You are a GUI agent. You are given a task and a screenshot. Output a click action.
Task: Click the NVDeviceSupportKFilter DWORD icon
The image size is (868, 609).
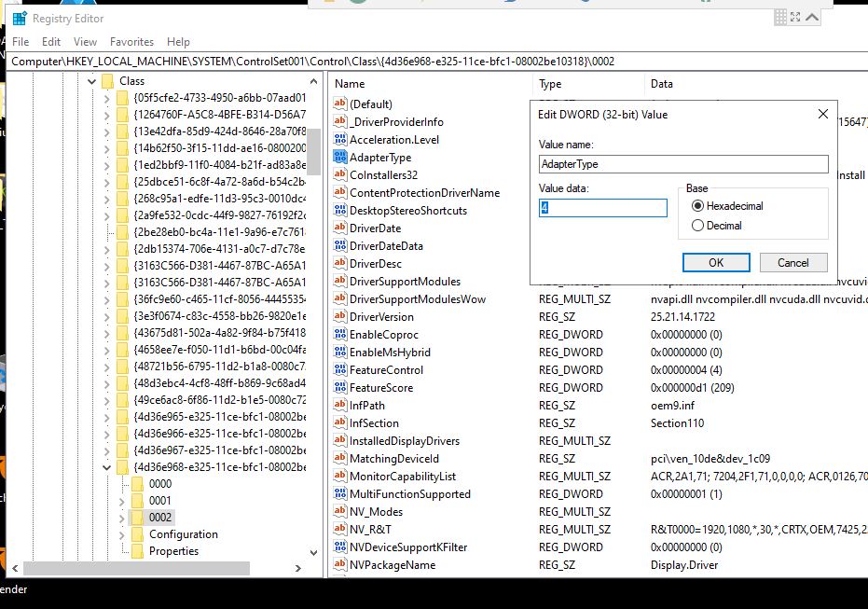(340, 547)
